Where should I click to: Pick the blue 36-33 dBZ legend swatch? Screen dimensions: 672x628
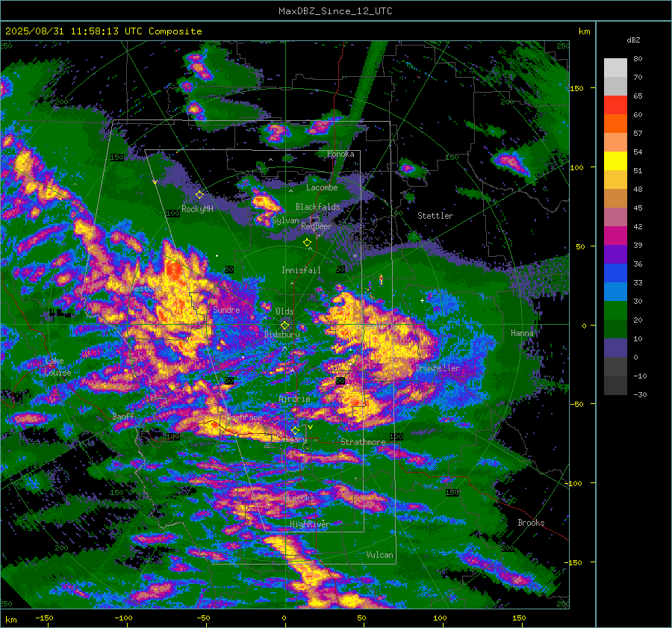point(615,273)
